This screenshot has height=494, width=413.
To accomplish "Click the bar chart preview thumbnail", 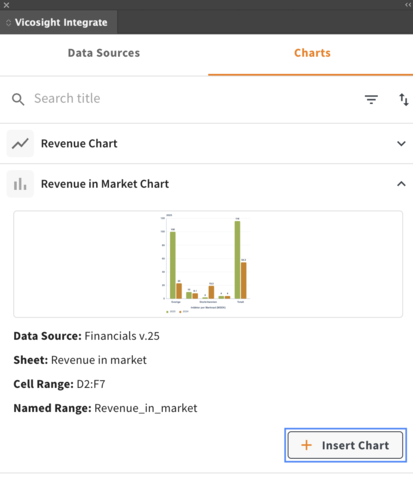I will [208, 264].
